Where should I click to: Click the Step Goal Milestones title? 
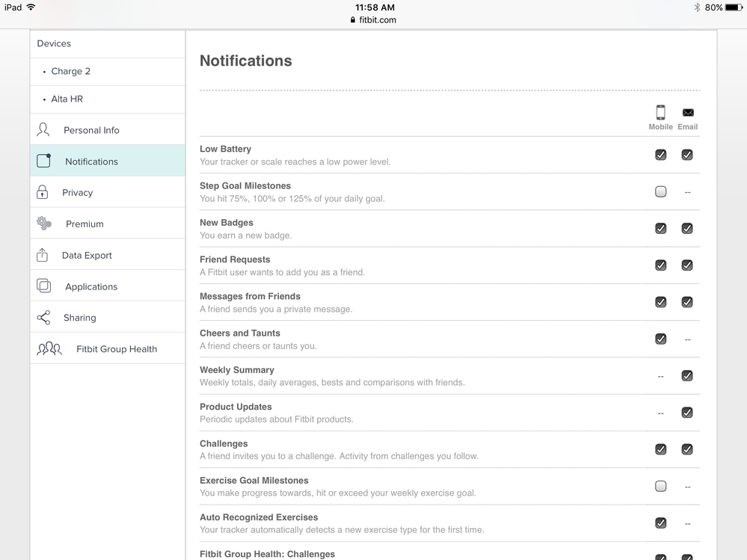245,185
